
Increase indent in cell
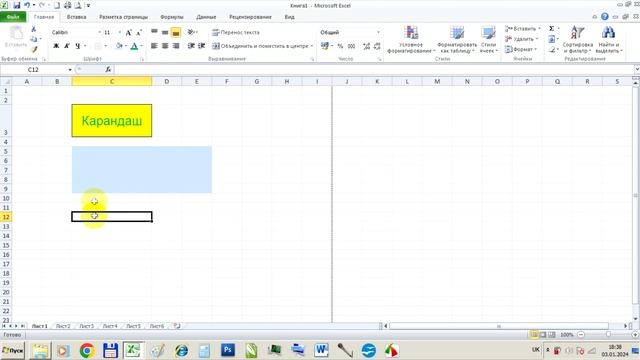point(202,46)
